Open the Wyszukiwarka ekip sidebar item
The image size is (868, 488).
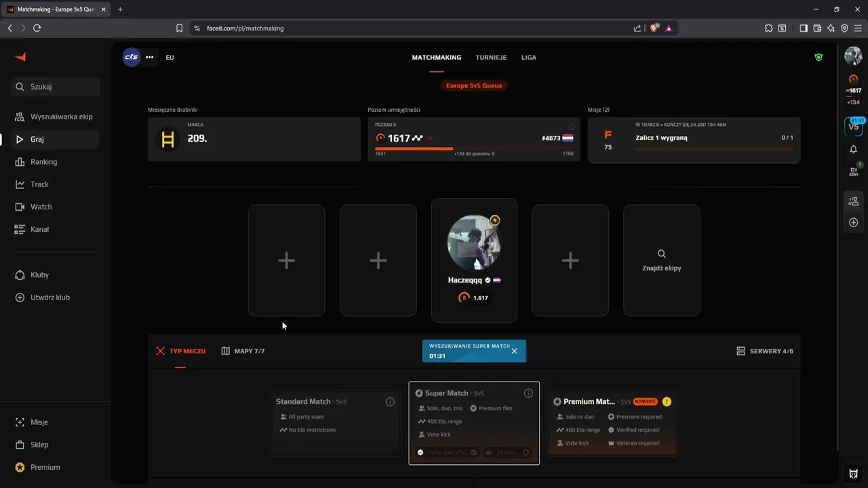tap(55, 117)
